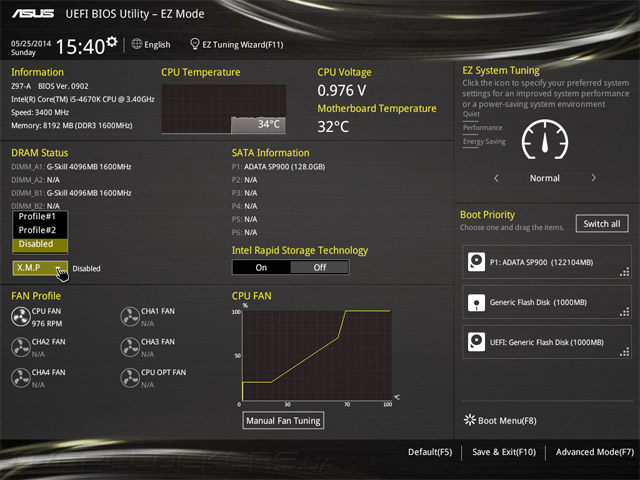
Task: Choose Profile#2 in the XMP list
Action: click(37, 230)
